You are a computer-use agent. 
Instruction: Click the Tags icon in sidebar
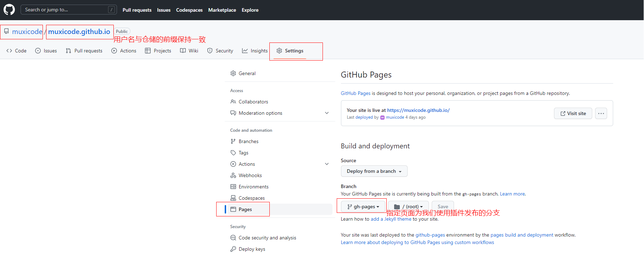233,153
